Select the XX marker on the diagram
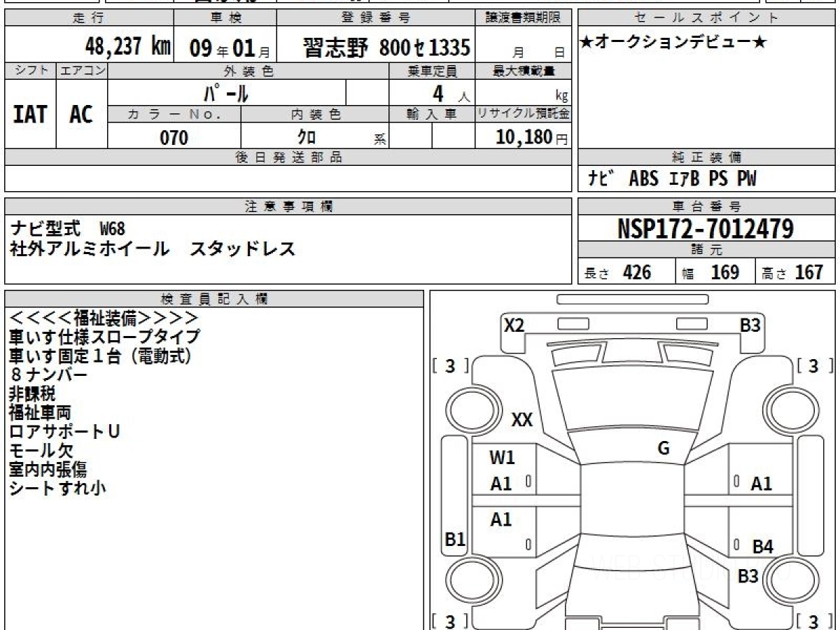 click(522, 420)
